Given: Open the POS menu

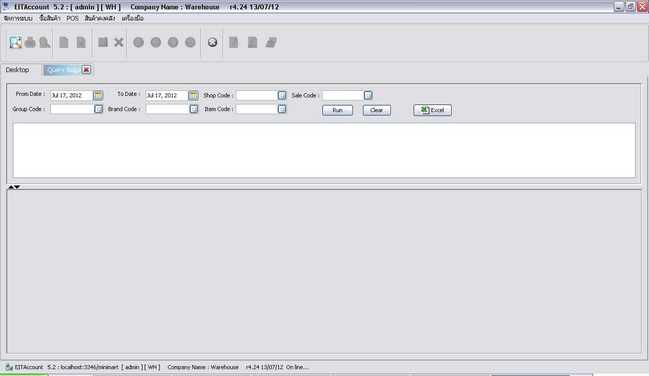Looking at the screenshot, I should [x=72, y=18].
